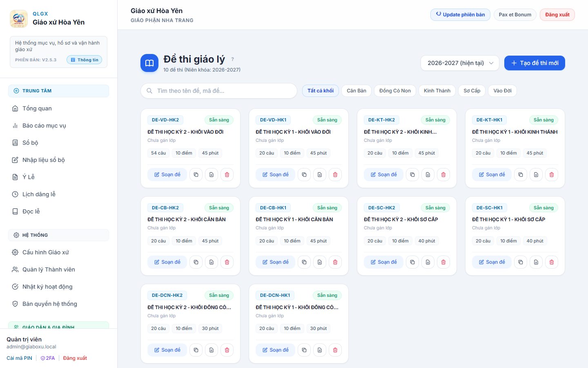Click the Giáo xứ Hòa Yên logo in sidebar

click(x=19, y=19)
